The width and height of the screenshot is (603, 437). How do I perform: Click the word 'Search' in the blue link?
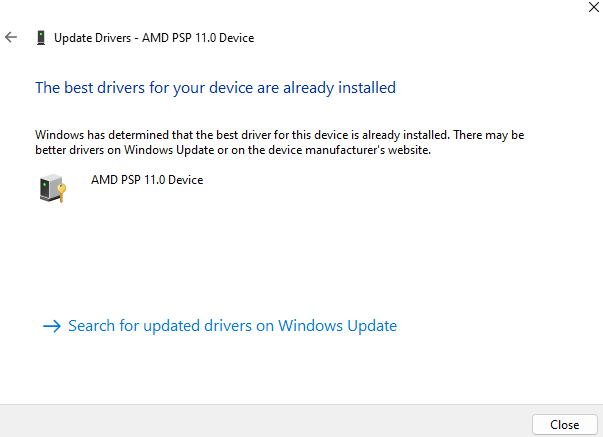click(92, 326)
